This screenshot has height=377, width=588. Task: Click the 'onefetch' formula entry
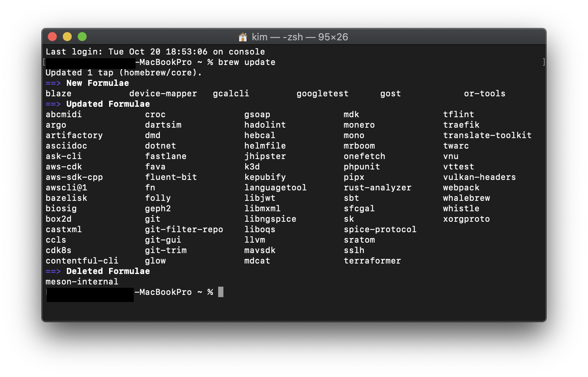pyautogui.click(x=364, y=156)
